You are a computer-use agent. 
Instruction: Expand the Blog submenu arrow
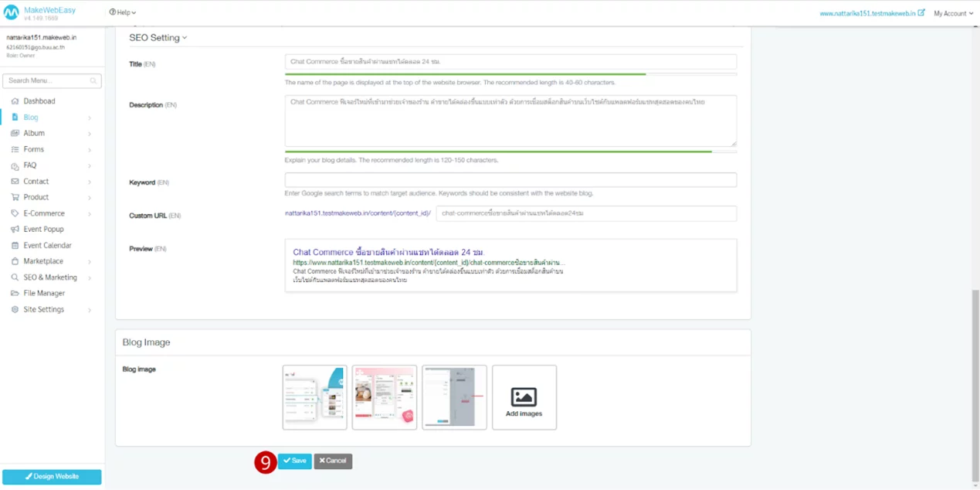(x=90, y=118)
